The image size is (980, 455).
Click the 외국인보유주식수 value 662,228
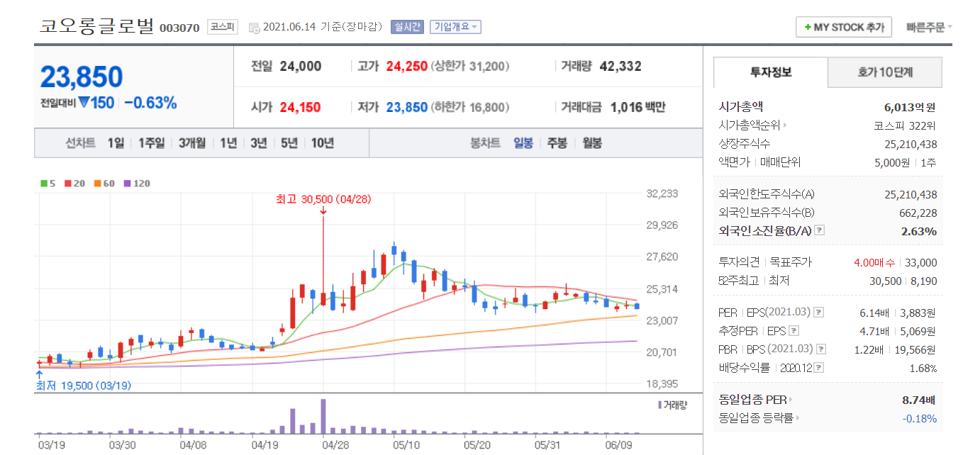pyautogui.click(x=919, y=213)
